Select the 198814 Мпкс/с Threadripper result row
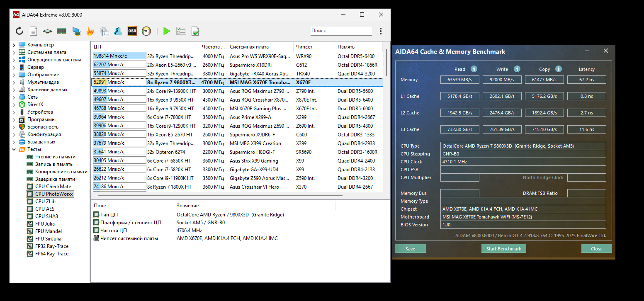Viewport: 644px width, 301px height. [x=236, y=56]
